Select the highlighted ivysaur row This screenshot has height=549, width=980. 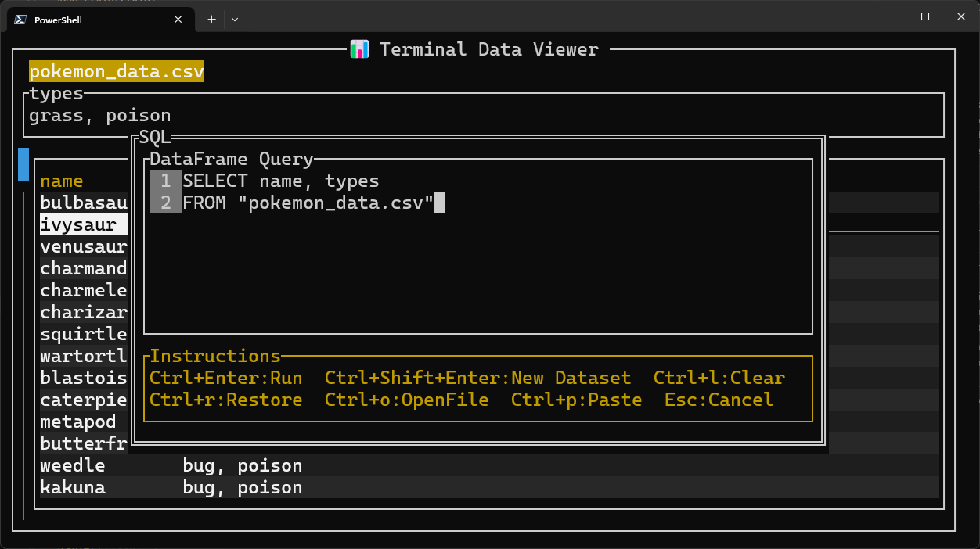(84, 224)
